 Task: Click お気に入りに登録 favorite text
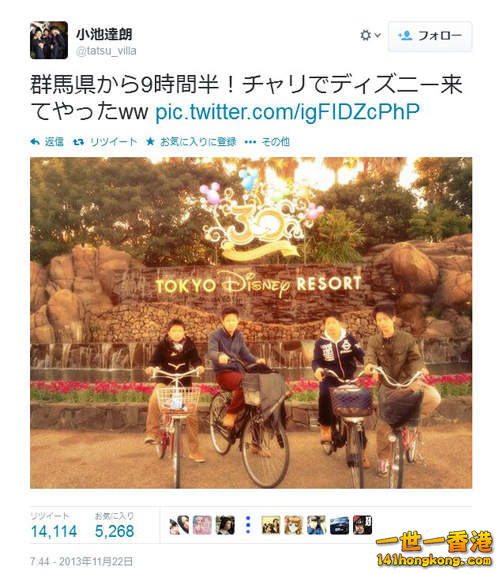pyautogui.click(x=198, y=142)
